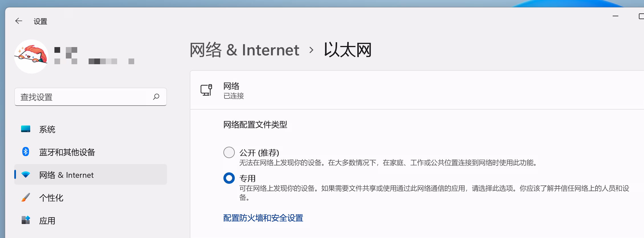The image size is (644, 238).
Task: Click the 系统 monitor icon
Action: (x=26, y=129)
